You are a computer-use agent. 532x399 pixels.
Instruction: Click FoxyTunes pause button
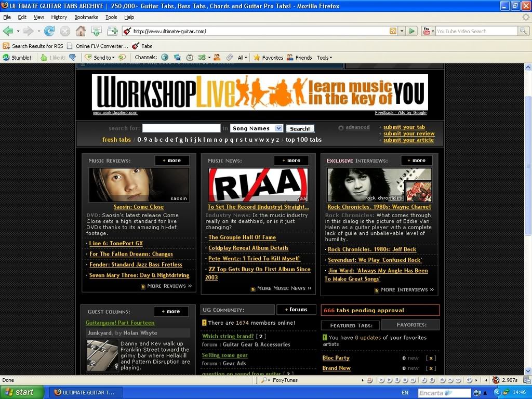397,380
